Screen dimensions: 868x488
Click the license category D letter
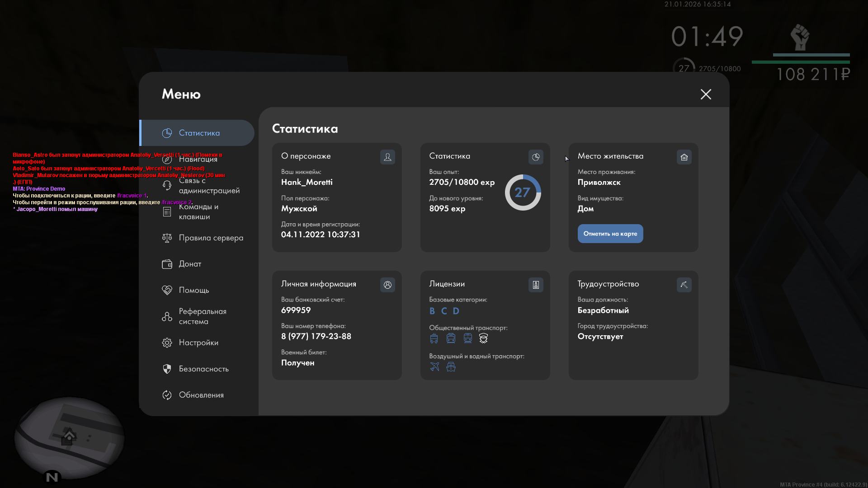click(456, 311)
